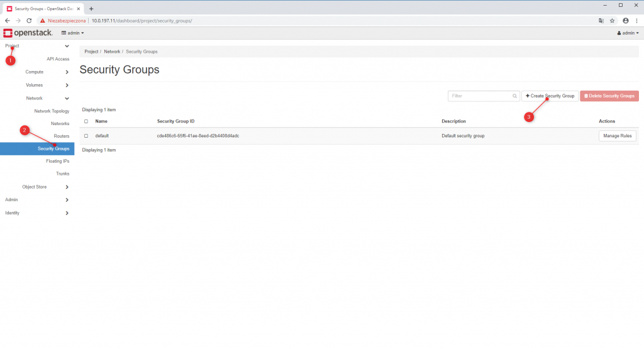
Task: Click the 'Default security group' description
Action: click(x=463, y=136)
